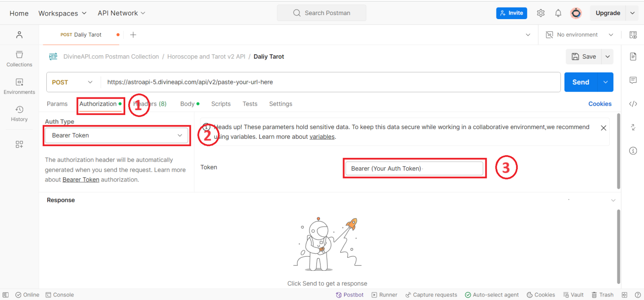Open the variables help link
This screenshot has height=300, width=644.
tap(322, 137)
